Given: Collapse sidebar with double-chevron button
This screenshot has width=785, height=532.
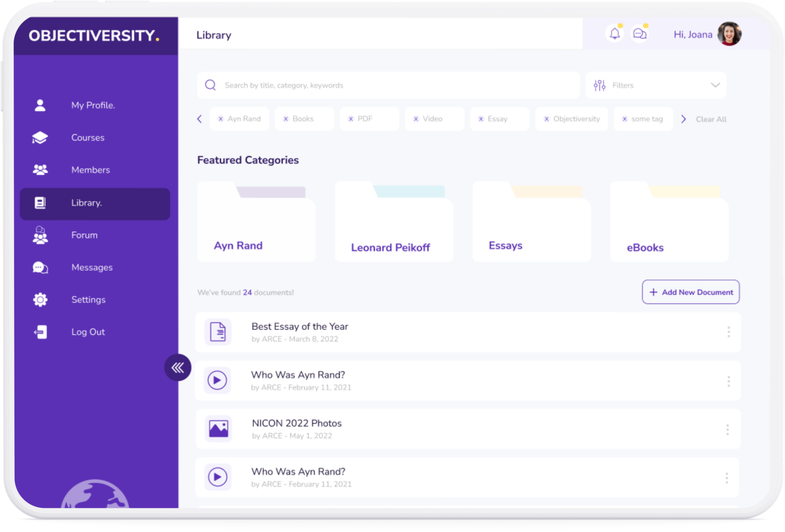Looking at the screenshot, I should 178,368.
